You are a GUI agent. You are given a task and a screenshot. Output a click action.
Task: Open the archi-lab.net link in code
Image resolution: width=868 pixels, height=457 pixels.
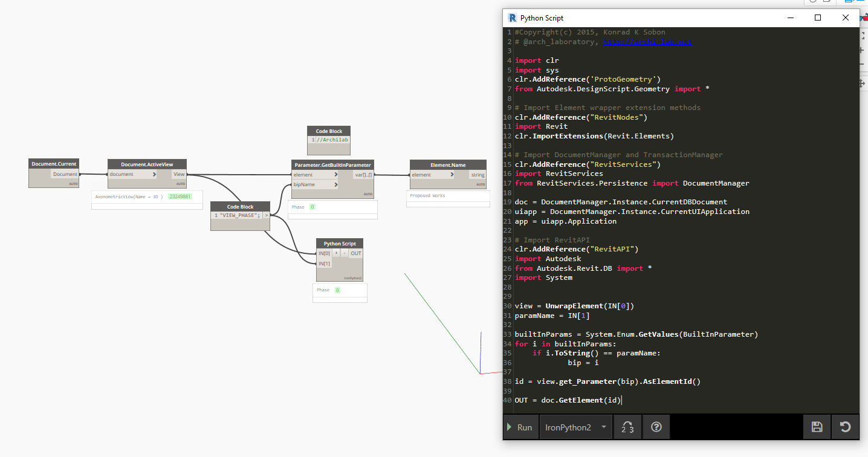pyautogui.click(x=647, y=42)
